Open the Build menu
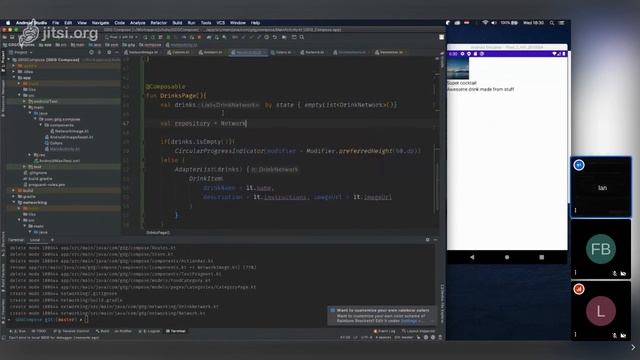 click(x=177, y=23)
